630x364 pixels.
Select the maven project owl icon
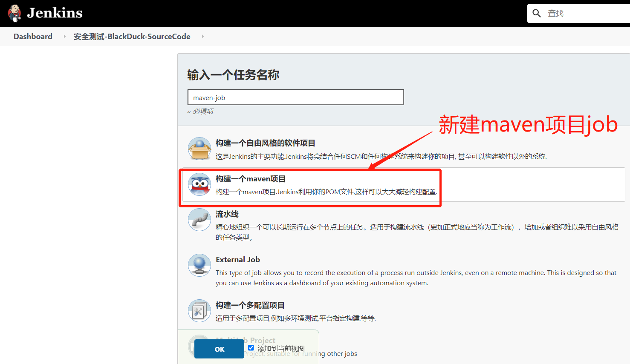coord(199,185)
